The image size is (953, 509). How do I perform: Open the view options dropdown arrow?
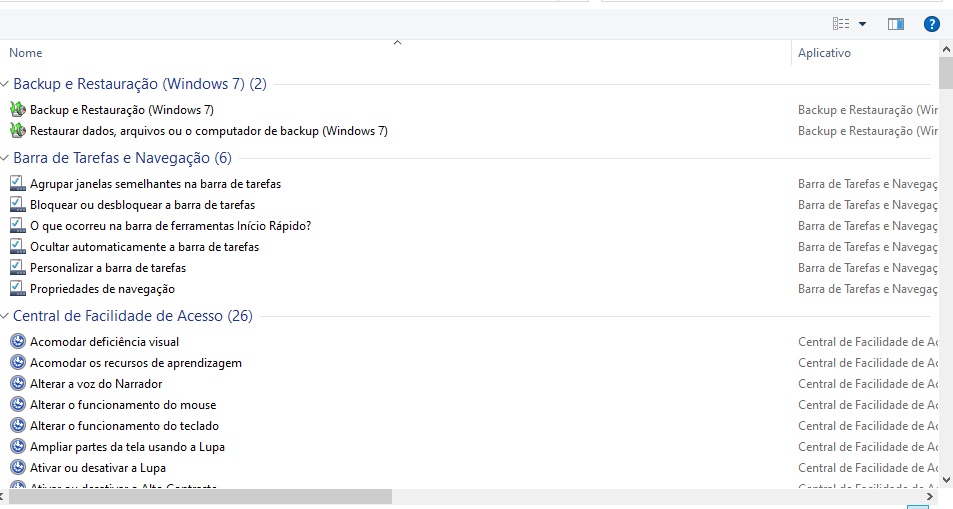pos(862,24)
